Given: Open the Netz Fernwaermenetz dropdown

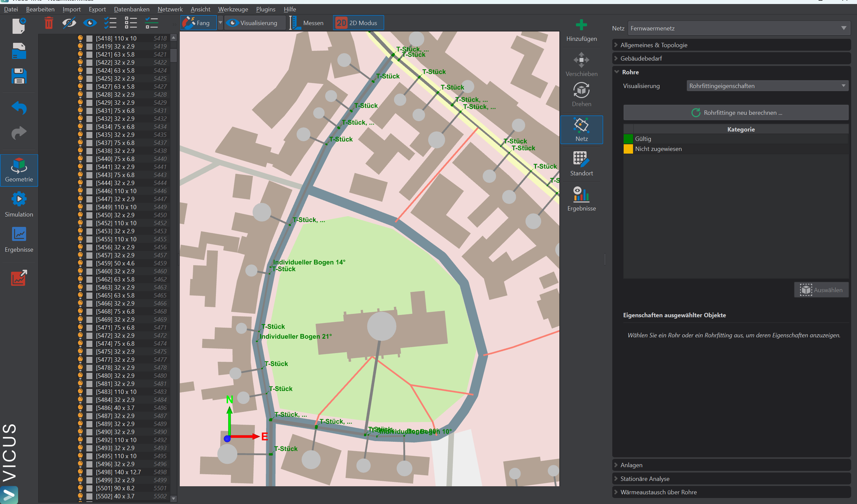Looking at the screenshot, I should click(x=738, y=28).
